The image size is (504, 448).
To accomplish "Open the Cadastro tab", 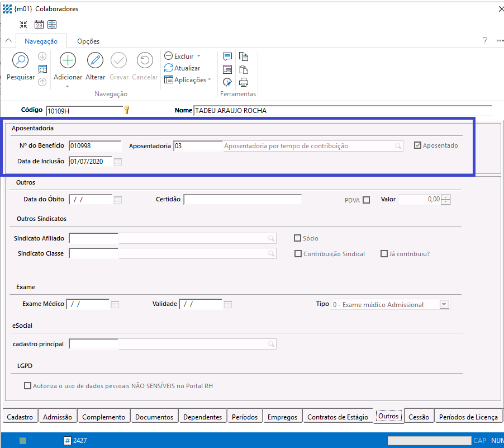I will point(20,417).
